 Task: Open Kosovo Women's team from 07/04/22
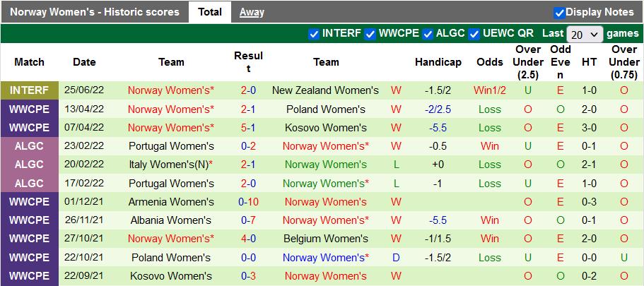tap(326, 128)
